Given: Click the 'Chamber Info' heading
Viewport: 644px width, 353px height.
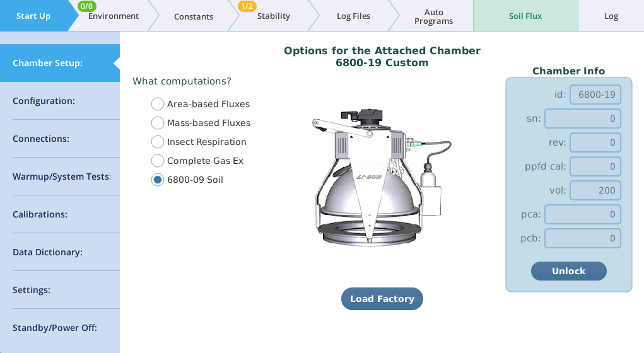Looking at the screenshot, I should tap(568, 71).
